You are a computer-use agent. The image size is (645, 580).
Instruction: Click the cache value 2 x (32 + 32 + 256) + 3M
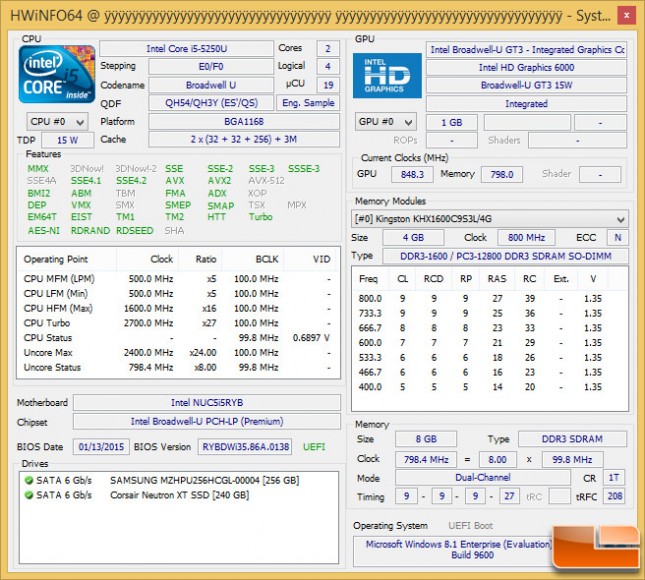[x=244, y=139]
